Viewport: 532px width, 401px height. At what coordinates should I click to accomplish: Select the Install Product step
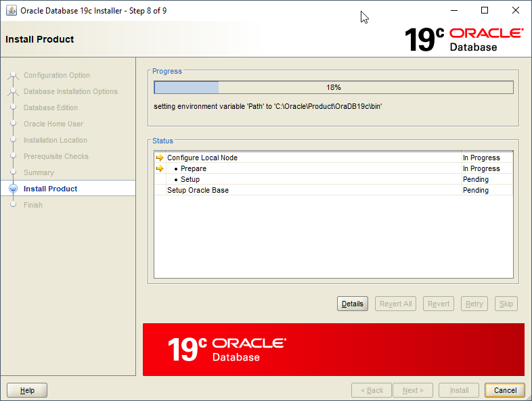coord(50,189)
